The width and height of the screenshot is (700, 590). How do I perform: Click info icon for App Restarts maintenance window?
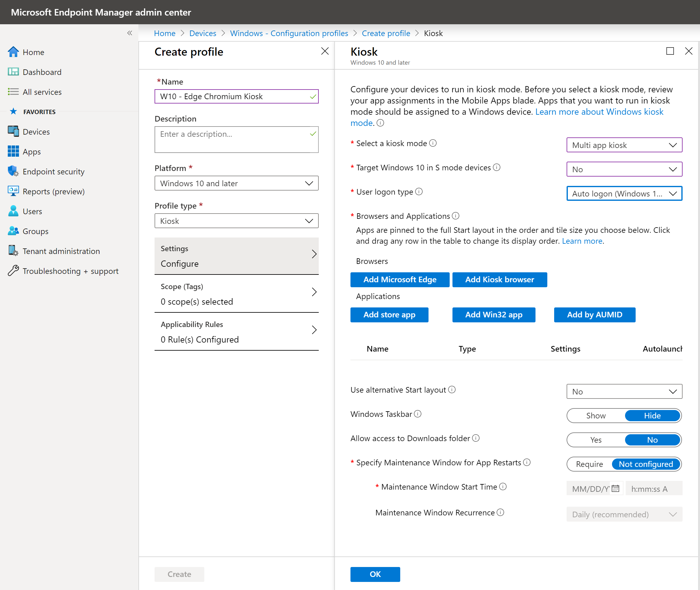coord(527,462)
